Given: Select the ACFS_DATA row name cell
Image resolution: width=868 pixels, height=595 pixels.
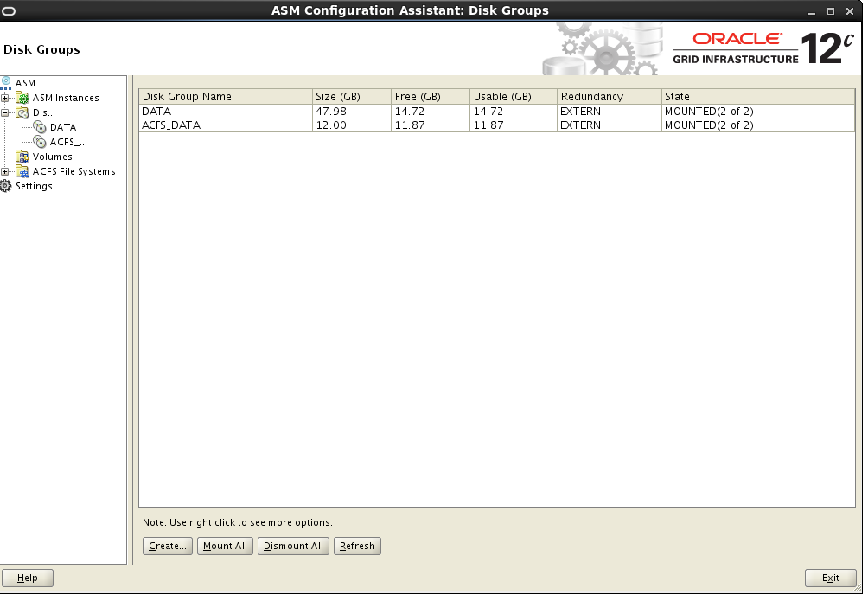Looking at the screenshot, I should 226,125.
